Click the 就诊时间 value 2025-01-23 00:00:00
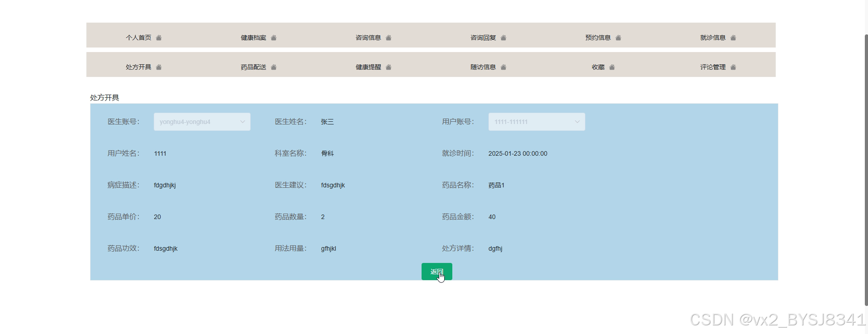The width and height of the screenshot is (868, 334). click(518, 153)
